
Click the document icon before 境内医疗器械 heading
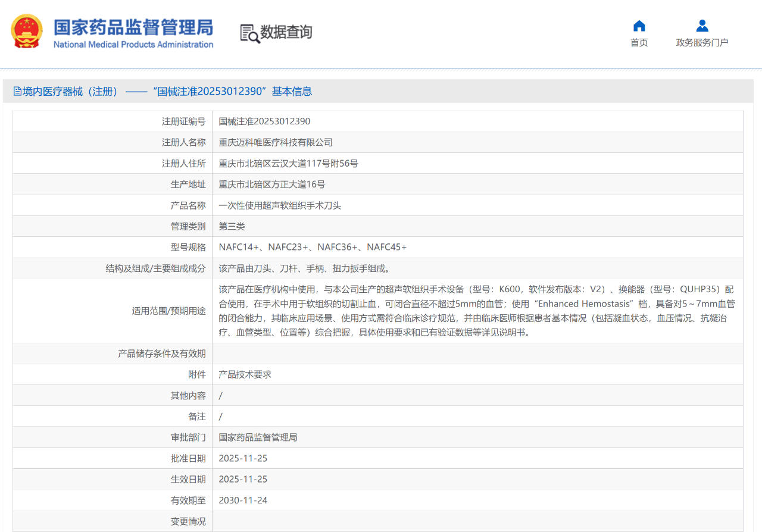pyautogui.click(x=17, y=91)
